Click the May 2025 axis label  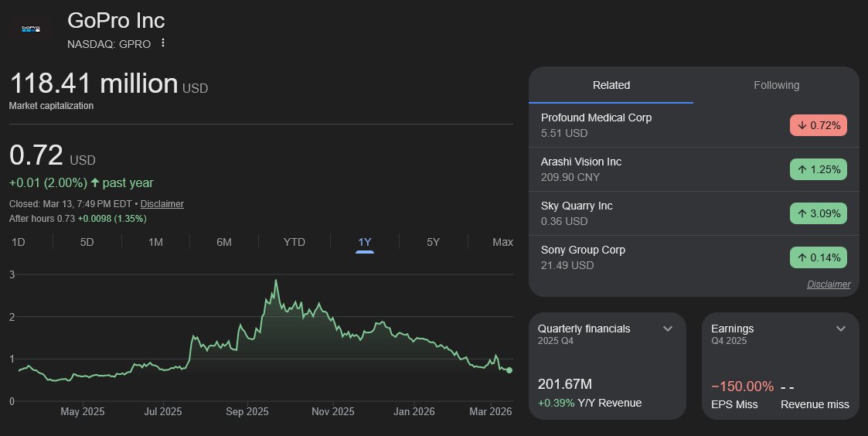(x=82, y=411)
